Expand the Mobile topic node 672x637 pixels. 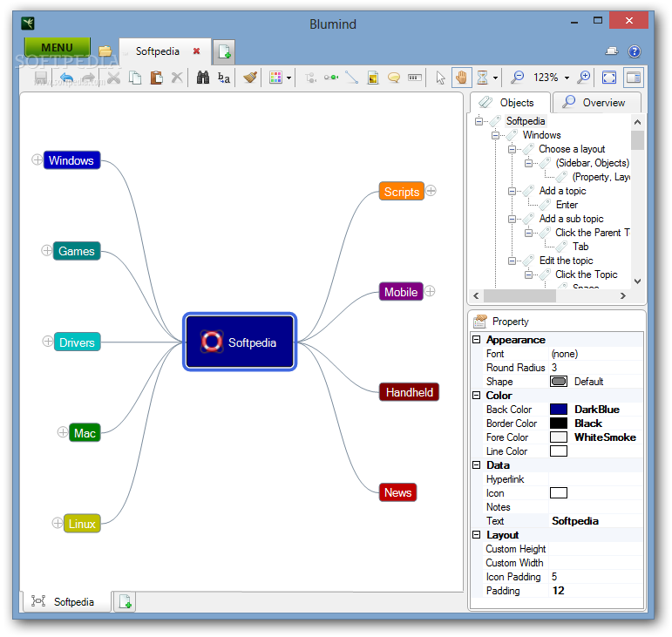(x=430, y=291)
